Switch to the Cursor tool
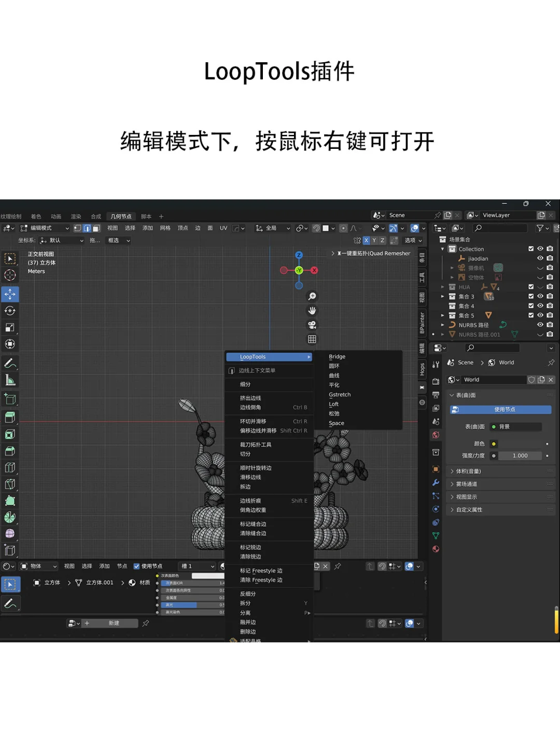560x747 pixels. tap(9, 275)
